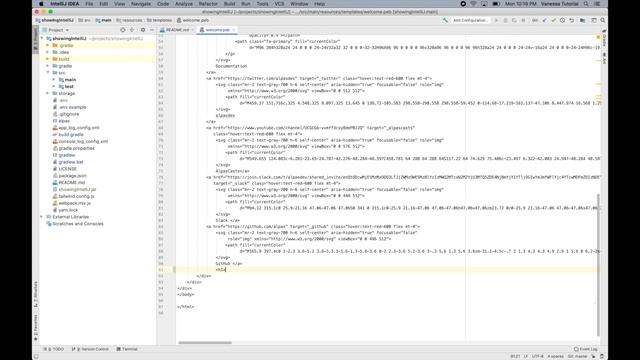Screen dimensions: 640x360
Task: Click the Favorites side tool window tab
Action: click(36, 327)
